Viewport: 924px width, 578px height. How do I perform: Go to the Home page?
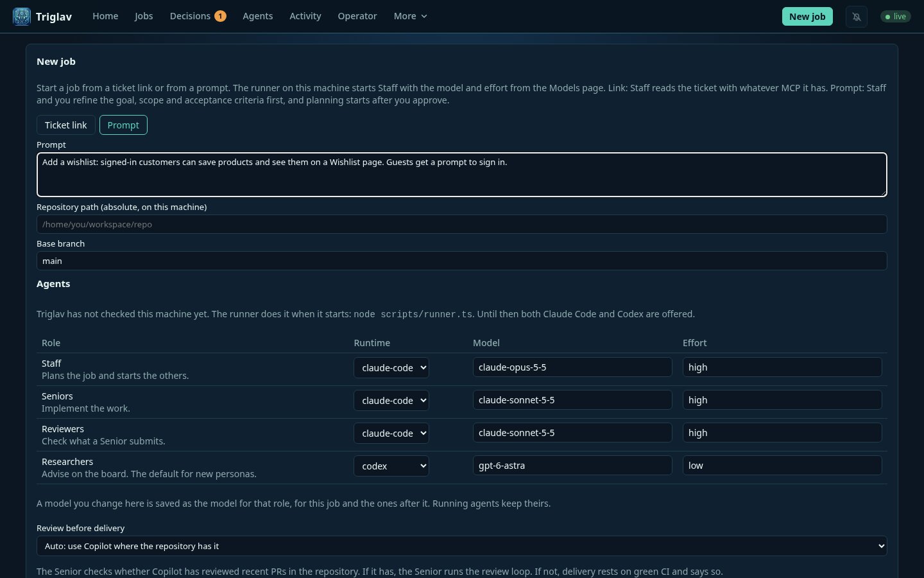point(105,16)
